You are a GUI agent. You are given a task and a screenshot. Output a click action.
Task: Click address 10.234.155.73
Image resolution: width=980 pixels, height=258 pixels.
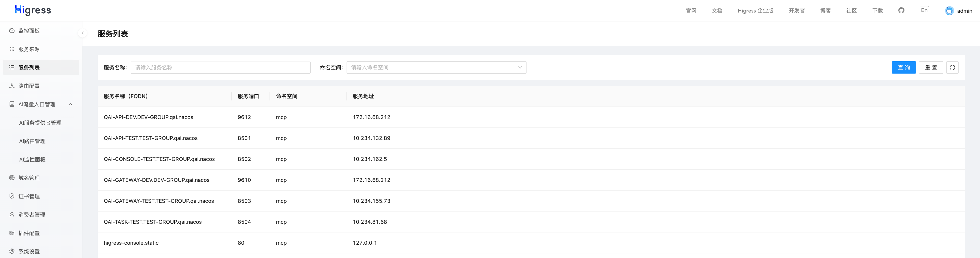tap(371, 201)
